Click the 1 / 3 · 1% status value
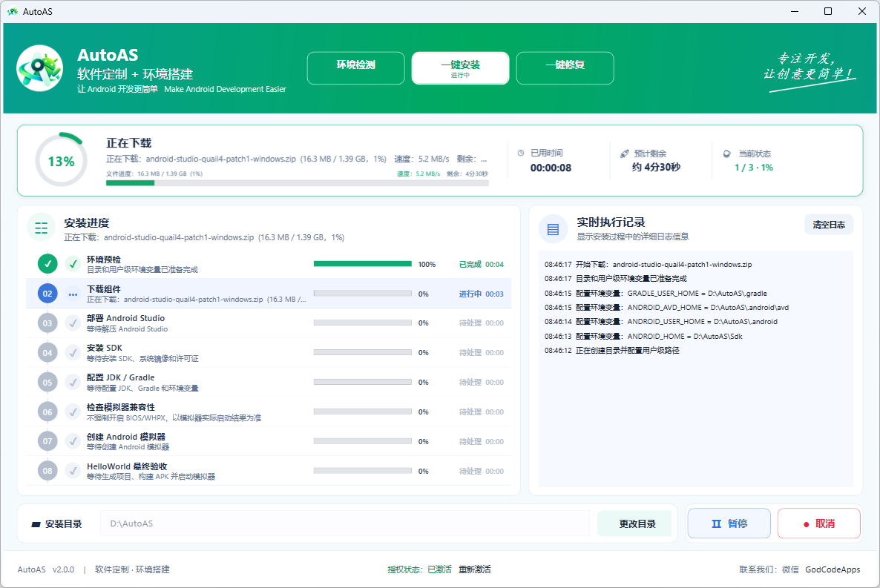 (754, 167)
